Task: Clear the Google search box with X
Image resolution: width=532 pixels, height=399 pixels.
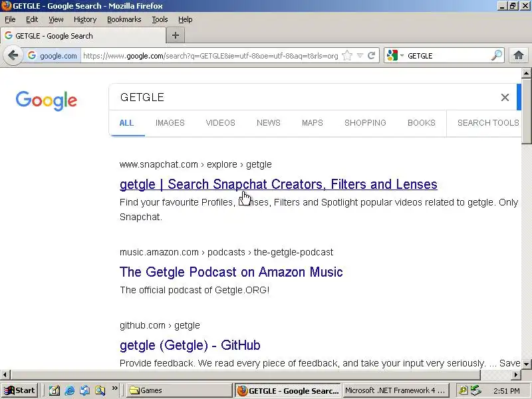Action: (x=505, y=97)
